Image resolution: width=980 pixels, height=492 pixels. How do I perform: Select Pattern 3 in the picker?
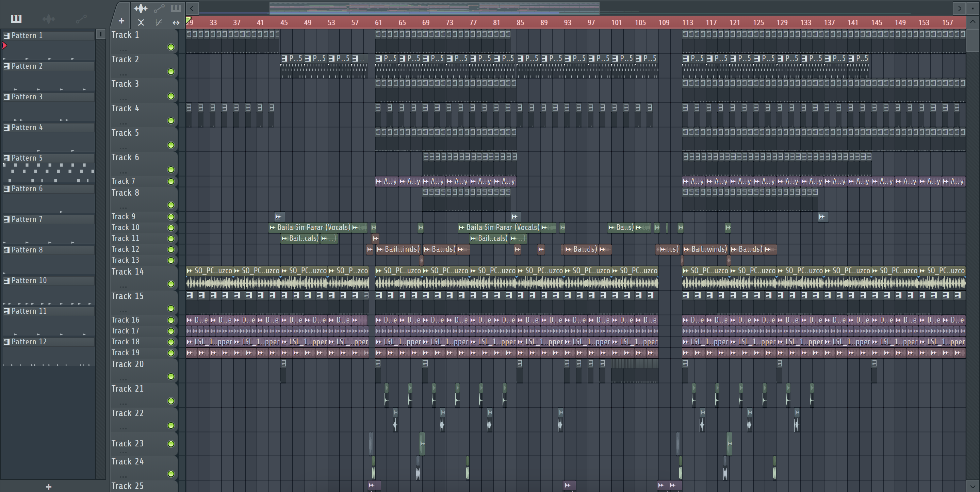click(49, 97)
